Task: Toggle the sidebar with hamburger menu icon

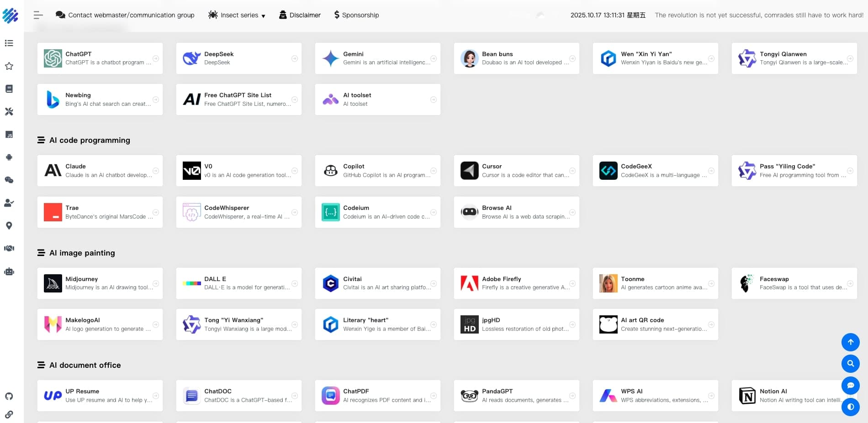Action: click(38, 15)
